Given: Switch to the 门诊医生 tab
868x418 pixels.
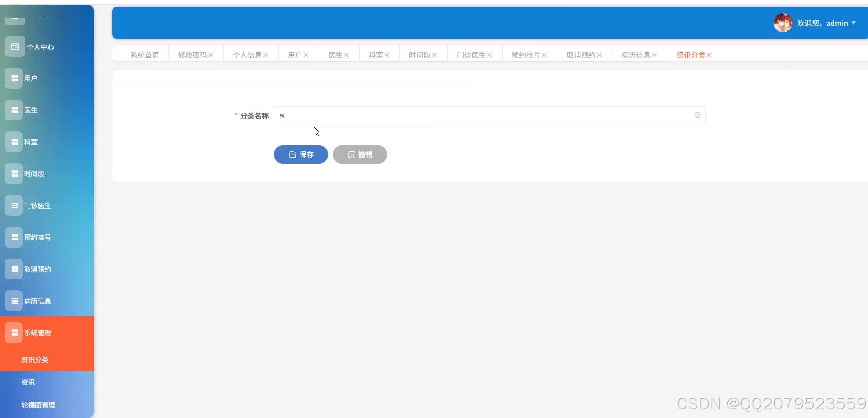Looking at the screenshot, I should click(471, 55).
